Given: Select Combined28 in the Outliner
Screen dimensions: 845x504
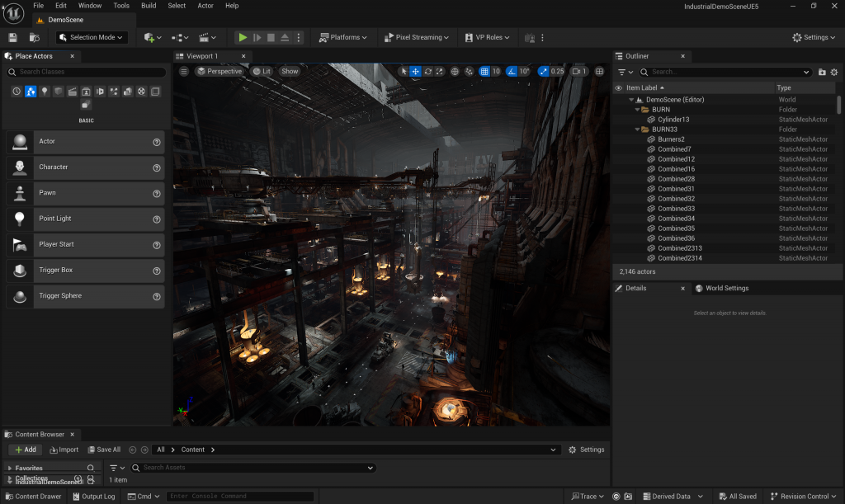Looking at the screenshot, I should pos(677,179).
